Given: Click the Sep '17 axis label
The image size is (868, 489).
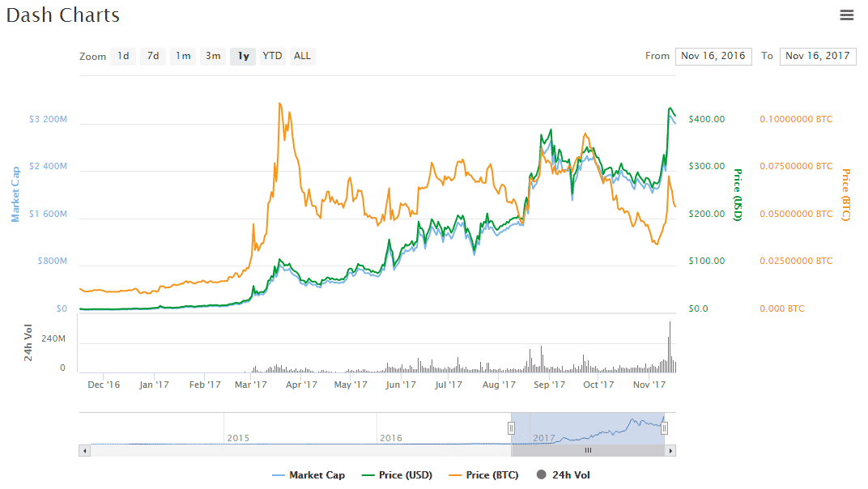Looking at the screenshot, I should [549, 385].
